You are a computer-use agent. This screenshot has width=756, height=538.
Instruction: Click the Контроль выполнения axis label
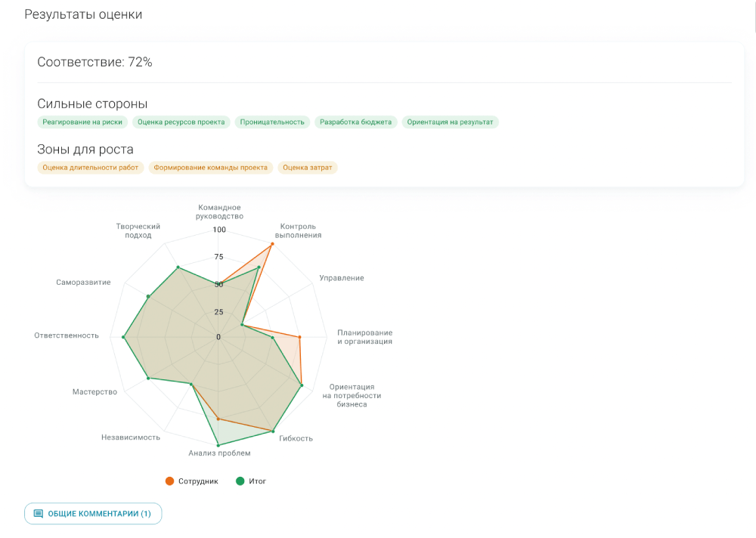[x=298, y=230]
